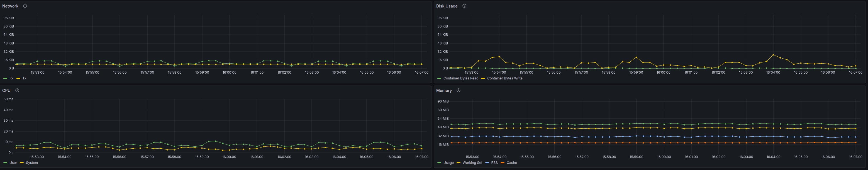868x170 pixels.
Task: Open the Network panel title menu
Action: (10, 6)
